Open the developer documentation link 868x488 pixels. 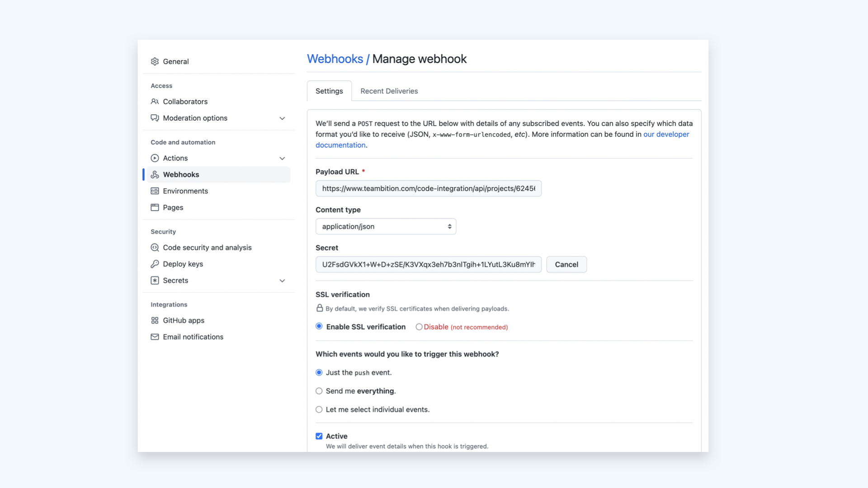(666, 134)
